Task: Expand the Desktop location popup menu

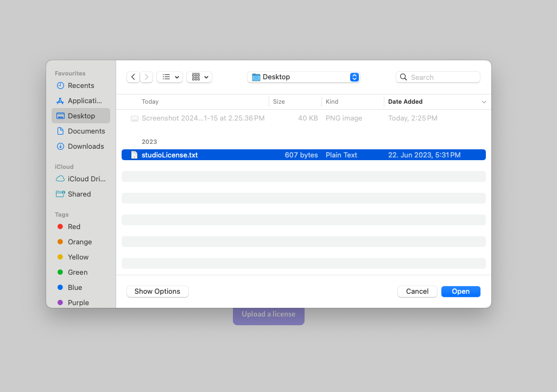Action: pyautogui.click(x=303, y=77)
